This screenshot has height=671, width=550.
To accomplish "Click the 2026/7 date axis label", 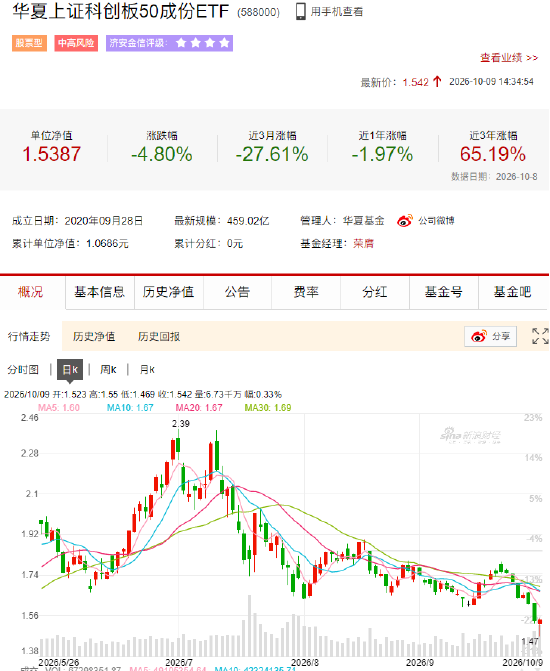I will (179, 662).
